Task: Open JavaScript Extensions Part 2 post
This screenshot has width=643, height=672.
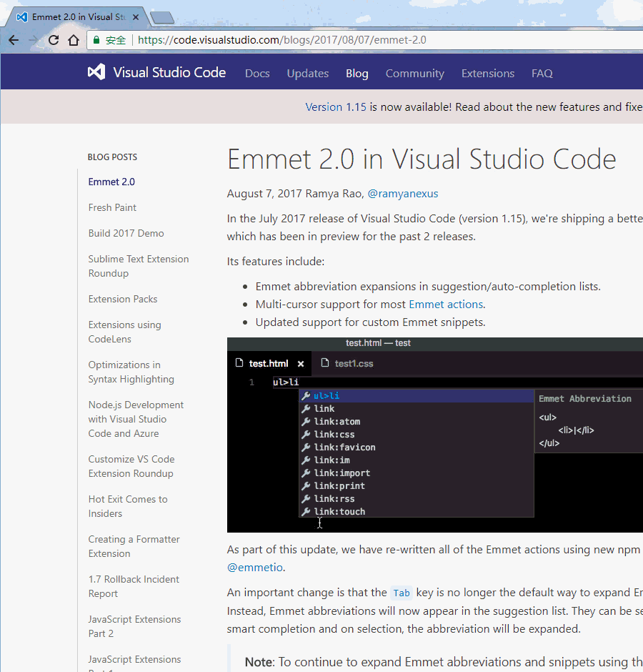Action: click(x=134, y=626)
